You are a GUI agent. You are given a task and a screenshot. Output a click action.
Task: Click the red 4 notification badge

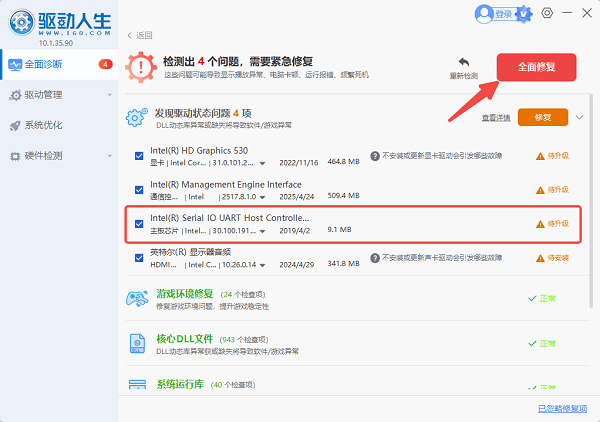pyautogui.click(x=106, y=64)
